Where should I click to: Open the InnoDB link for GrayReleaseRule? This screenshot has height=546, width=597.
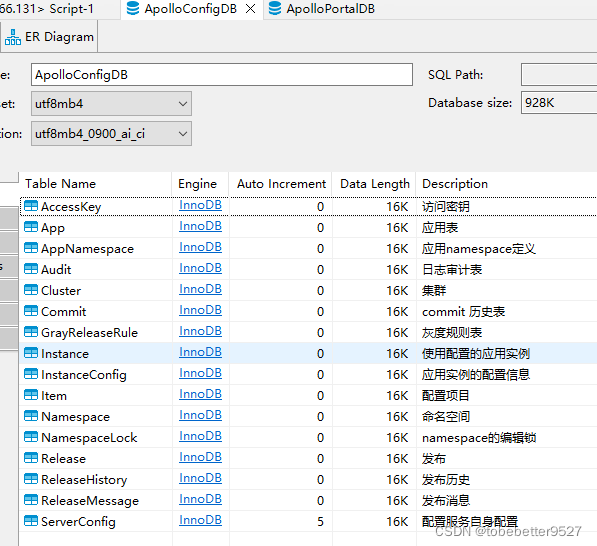click(x=200, y=331)
